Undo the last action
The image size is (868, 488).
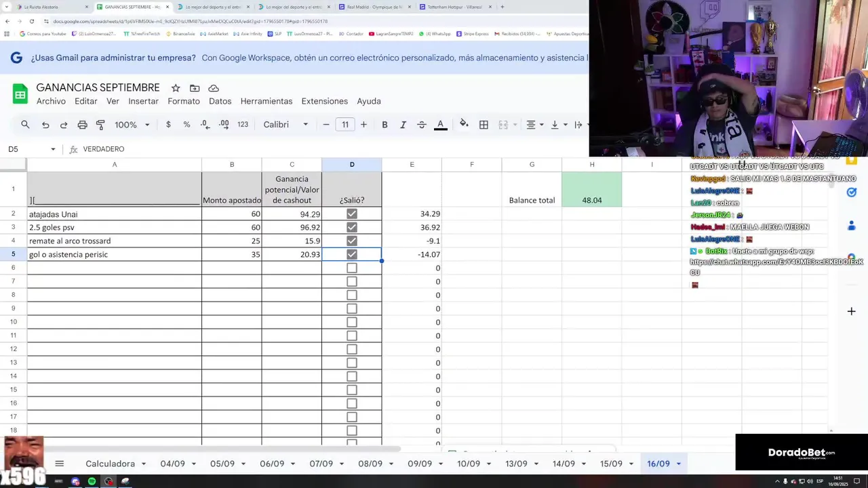45,125
